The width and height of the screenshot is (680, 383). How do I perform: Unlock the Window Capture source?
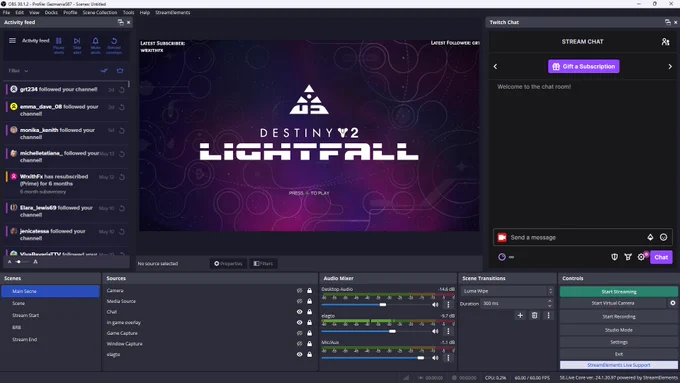click(x=309, y=344)
